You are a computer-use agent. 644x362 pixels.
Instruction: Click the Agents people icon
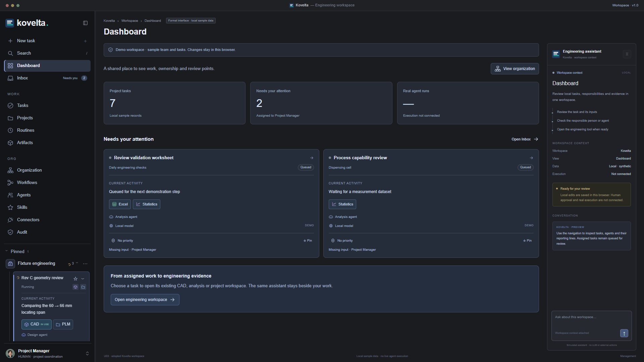10,195
